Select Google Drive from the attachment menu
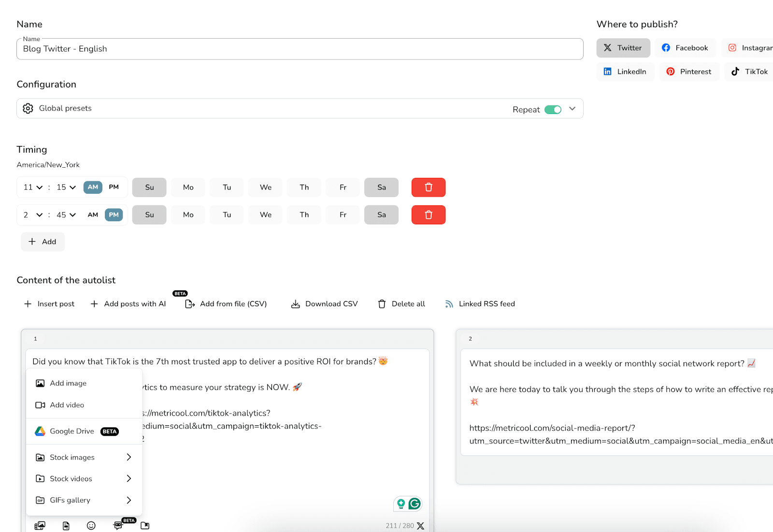 pos(72,431)
